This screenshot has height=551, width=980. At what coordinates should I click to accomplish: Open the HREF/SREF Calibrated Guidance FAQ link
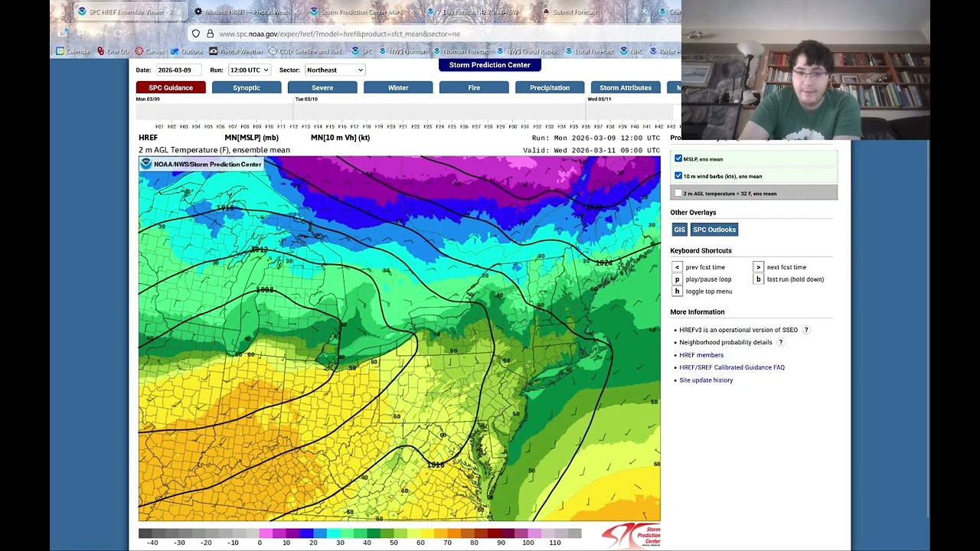point(732,367)
